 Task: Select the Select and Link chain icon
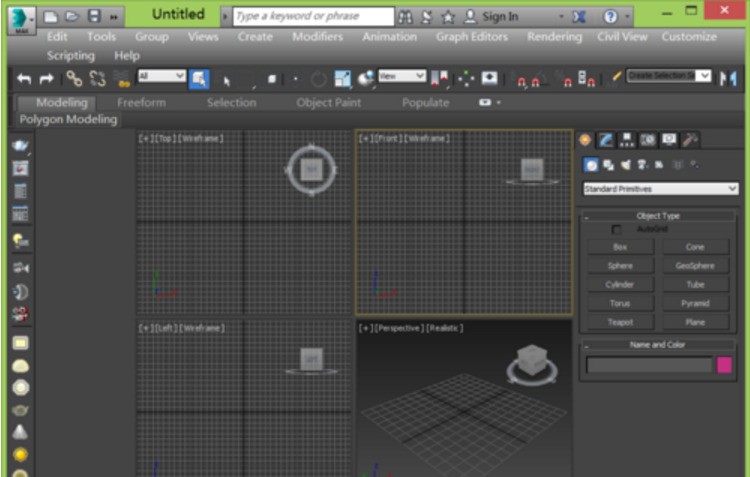coord(74,78)
